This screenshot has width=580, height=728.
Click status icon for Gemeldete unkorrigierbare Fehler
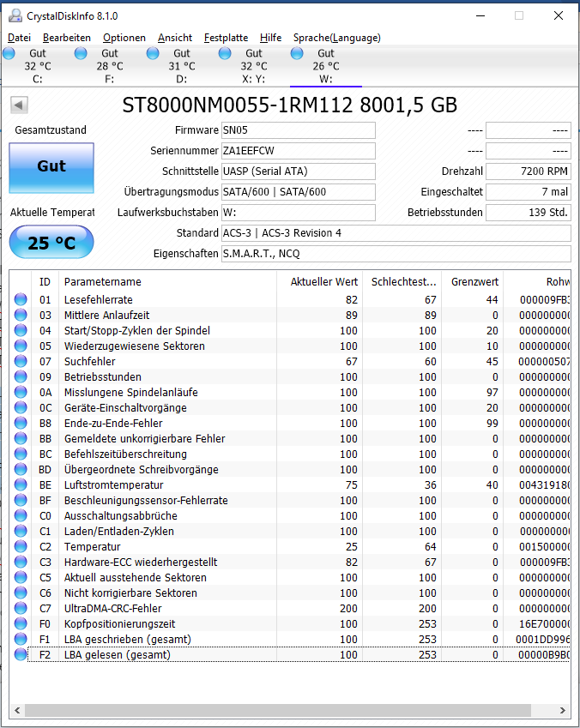click(x=21, y=438)
